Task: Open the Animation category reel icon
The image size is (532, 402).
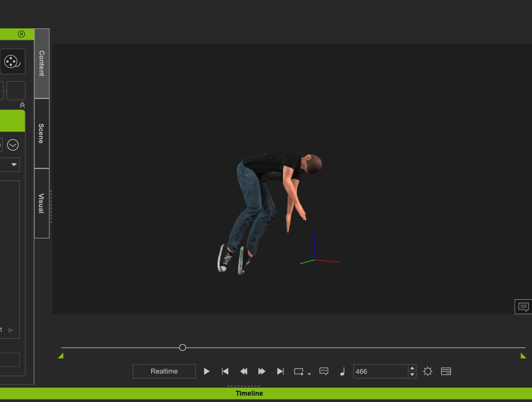Action: coord(13,61)
